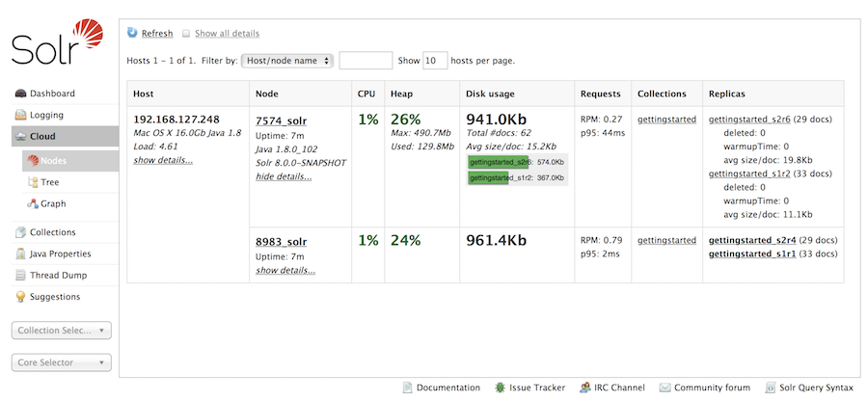
Task: Click the gettingstarted_s2r6 disk usage bar
Action: [x=499, y=162]
